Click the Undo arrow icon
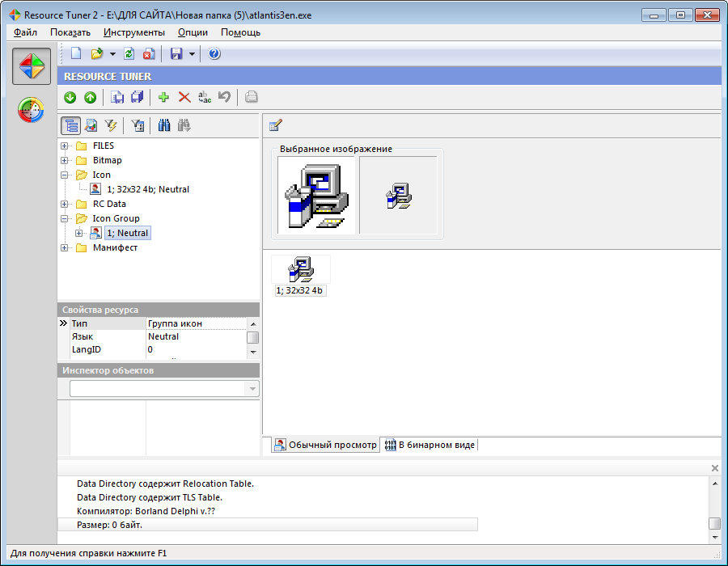 tap(224, 97)
